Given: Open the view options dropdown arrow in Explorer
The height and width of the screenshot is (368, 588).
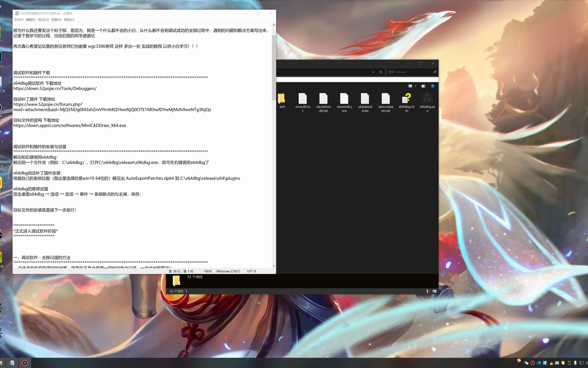Looking at the screenshot, I should [x=415, y=86].
